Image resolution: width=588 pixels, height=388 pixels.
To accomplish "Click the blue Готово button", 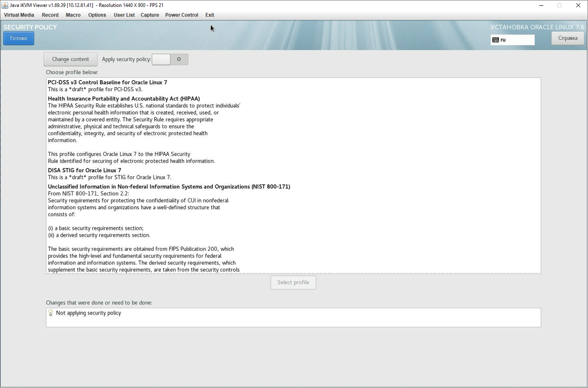I will (x=19, y=38).
